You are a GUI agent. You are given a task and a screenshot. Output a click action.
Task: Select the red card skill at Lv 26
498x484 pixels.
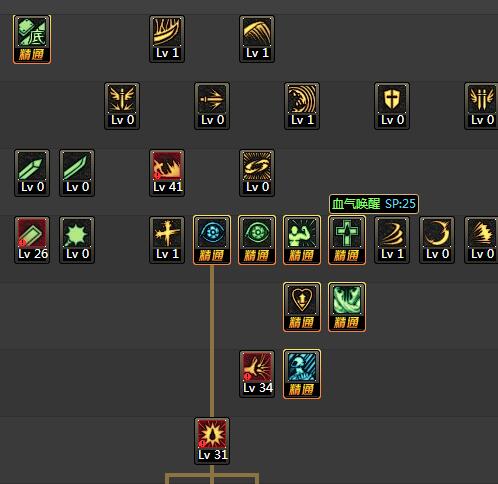pos(32,240)
